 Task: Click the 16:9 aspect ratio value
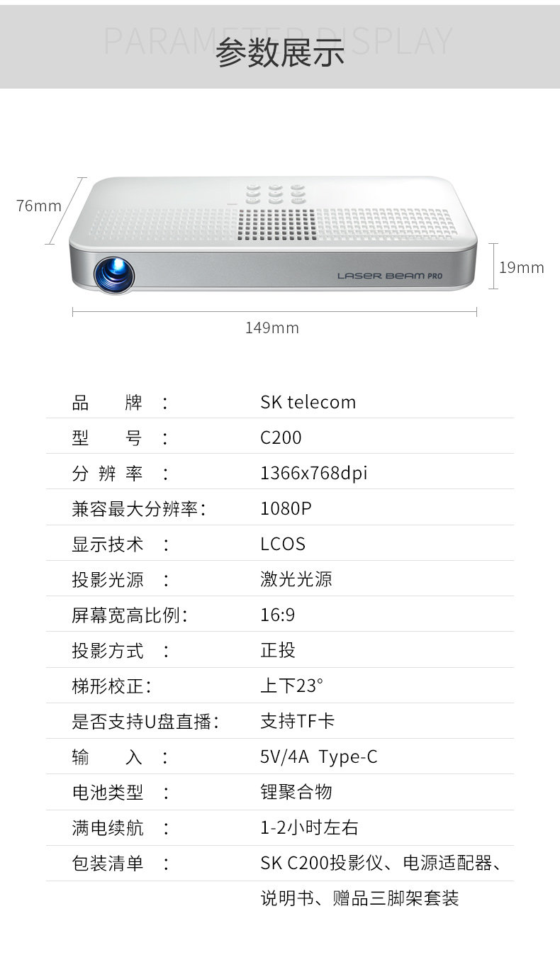pos(277,615)
